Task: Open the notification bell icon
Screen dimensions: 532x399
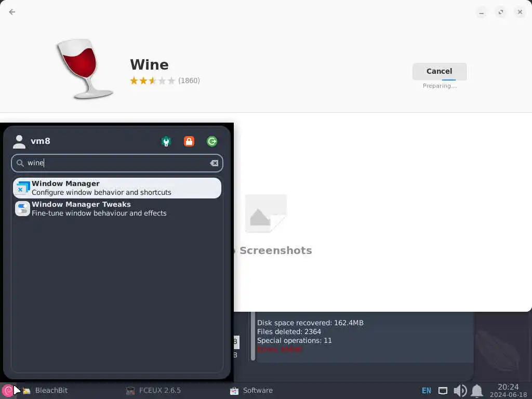Action: tap(477, 391)
